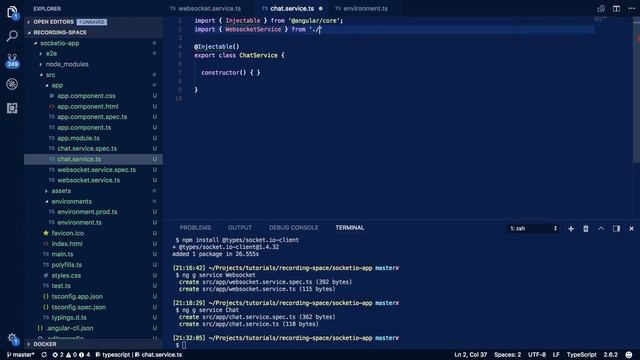
Task: Expand the Open Editors section
Action: (x=93, y=22)
